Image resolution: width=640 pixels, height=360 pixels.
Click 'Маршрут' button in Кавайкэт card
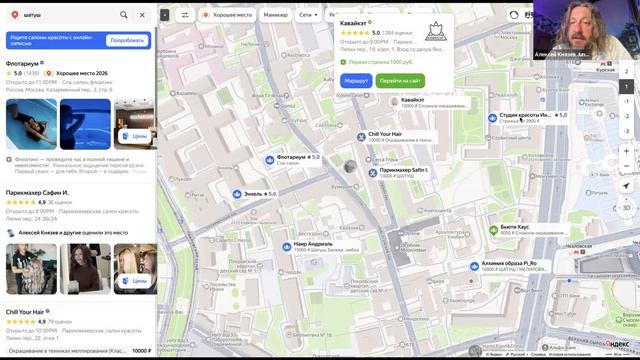tap(356, 81)
